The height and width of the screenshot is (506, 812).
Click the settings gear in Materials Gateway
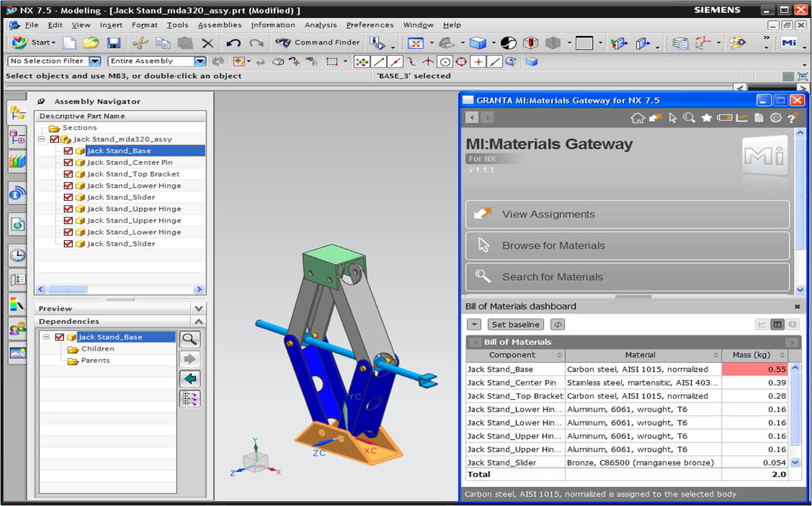776,118
